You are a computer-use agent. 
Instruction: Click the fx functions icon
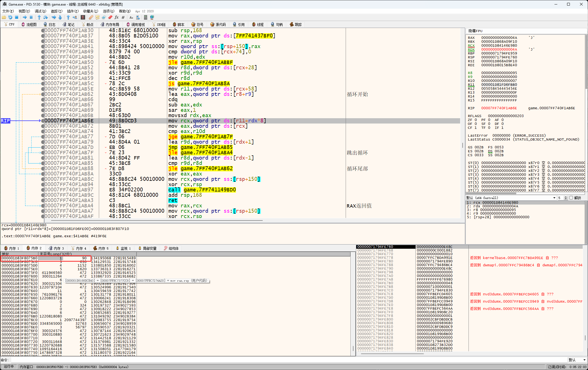coord(117,17)
